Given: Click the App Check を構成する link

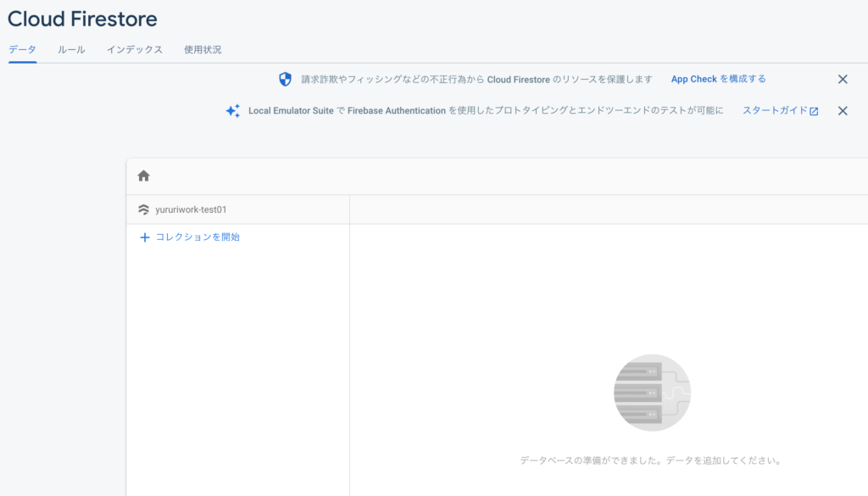Looking at the screenshot, I should click(x=719, y=79).
